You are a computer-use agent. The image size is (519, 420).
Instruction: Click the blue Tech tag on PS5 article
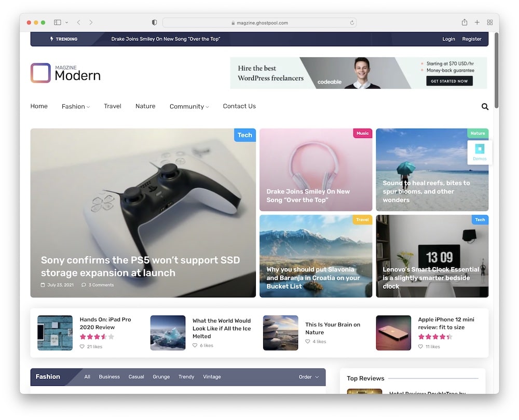tap(244, 135)
